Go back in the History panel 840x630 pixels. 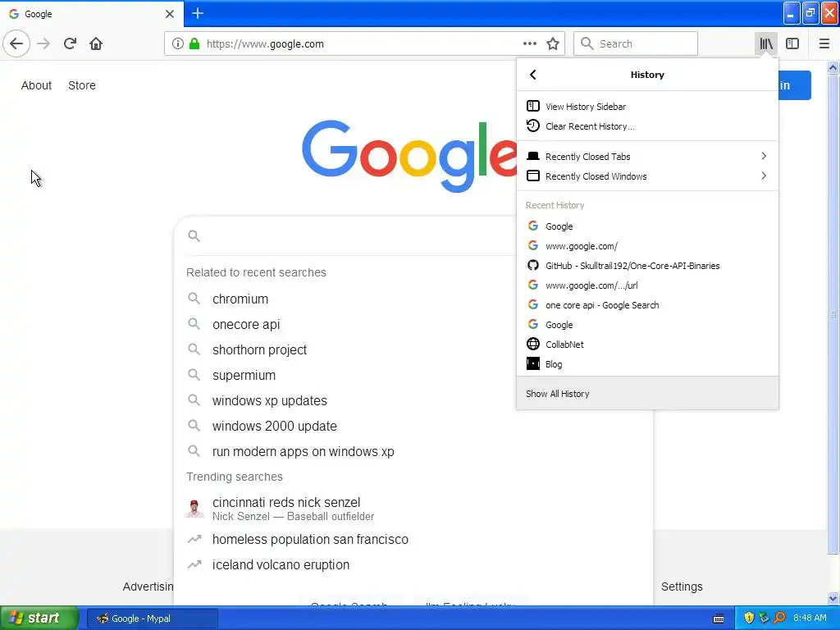pyautogui.click(x=532, y=75)
